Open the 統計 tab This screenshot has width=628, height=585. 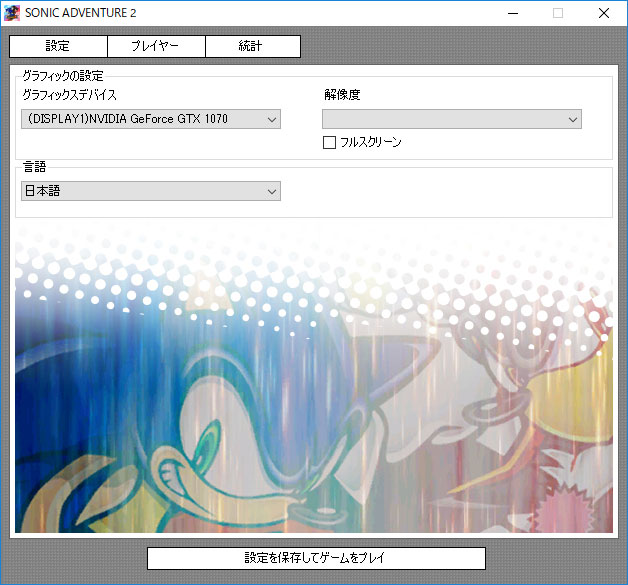click(253, 46)
